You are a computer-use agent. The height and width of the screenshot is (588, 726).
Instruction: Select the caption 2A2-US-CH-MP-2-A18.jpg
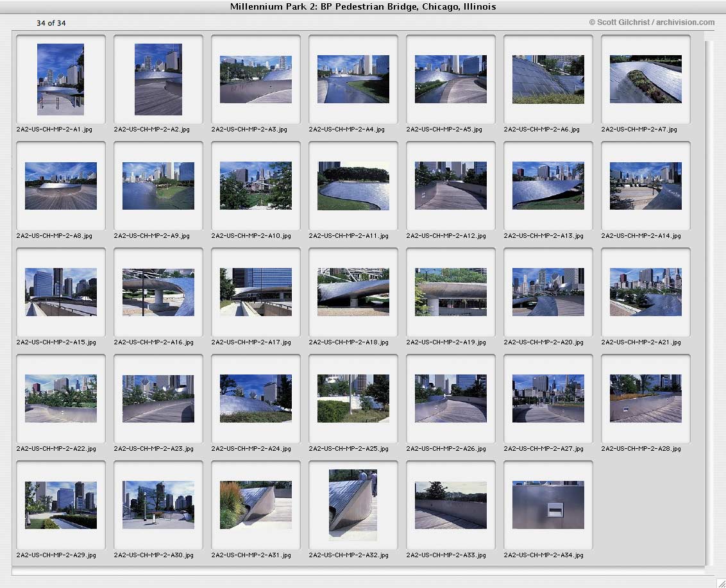click(349, 342)
